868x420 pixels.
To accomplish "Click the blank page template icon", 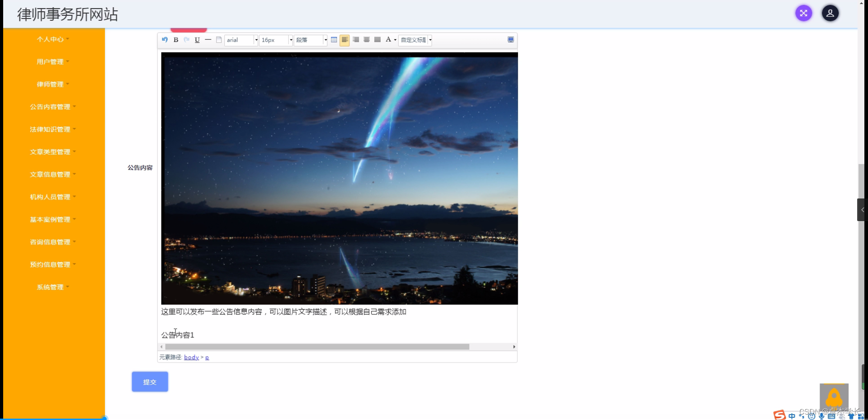I will click(219, 40).
